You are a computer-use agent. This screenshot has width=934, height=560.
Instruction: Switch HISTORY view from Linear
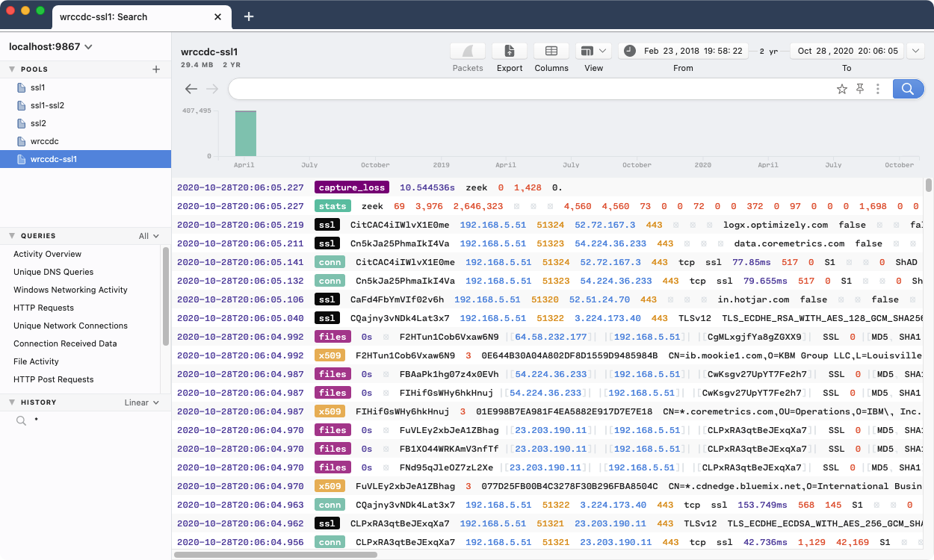point(141,402)
